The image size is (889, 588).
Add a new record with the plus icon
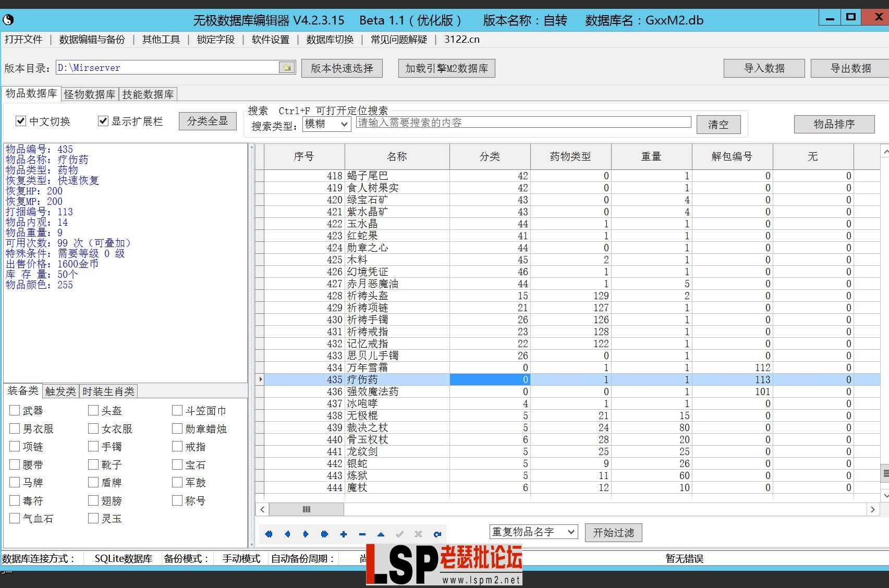tap(343, 534)
